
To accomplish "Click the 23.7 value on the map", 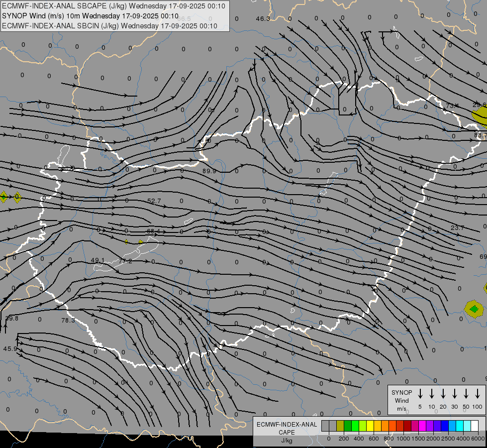I will [458, 228].
